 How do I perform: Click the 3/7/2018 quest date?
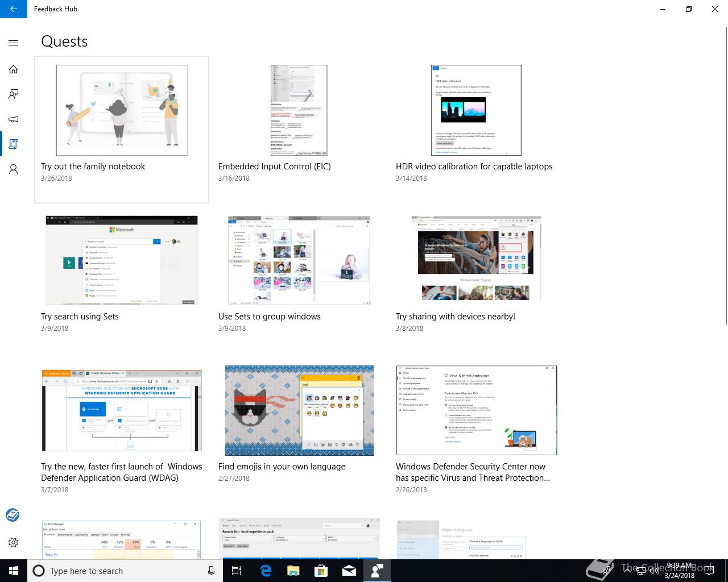click(55, 490)
